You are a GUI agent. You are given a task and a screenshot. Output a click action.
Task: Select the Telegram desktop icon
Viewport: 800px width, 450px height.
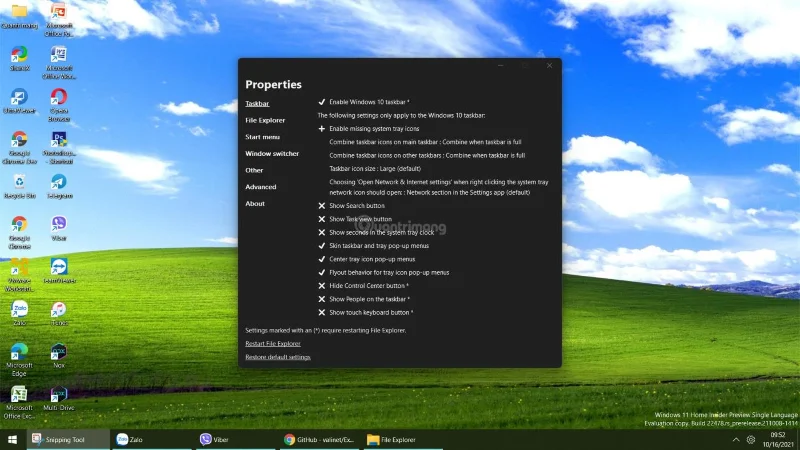59,186
